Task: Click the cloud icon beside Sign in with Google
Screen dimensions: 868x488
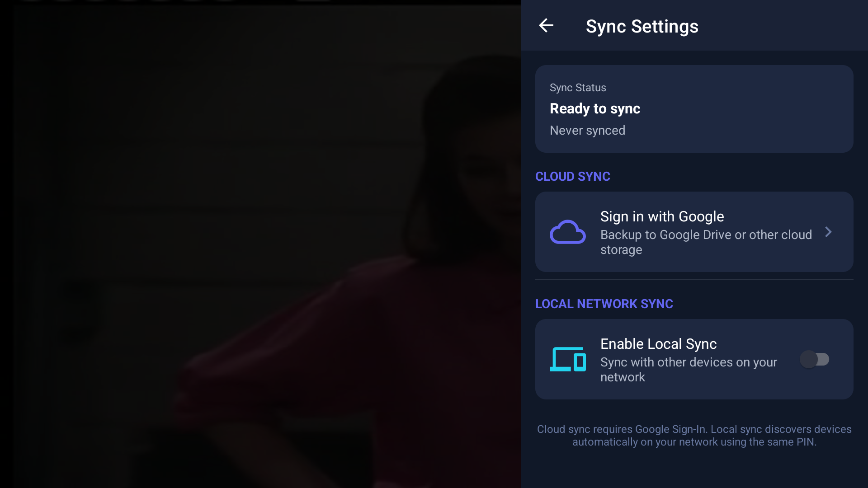Action: [568, 232]
